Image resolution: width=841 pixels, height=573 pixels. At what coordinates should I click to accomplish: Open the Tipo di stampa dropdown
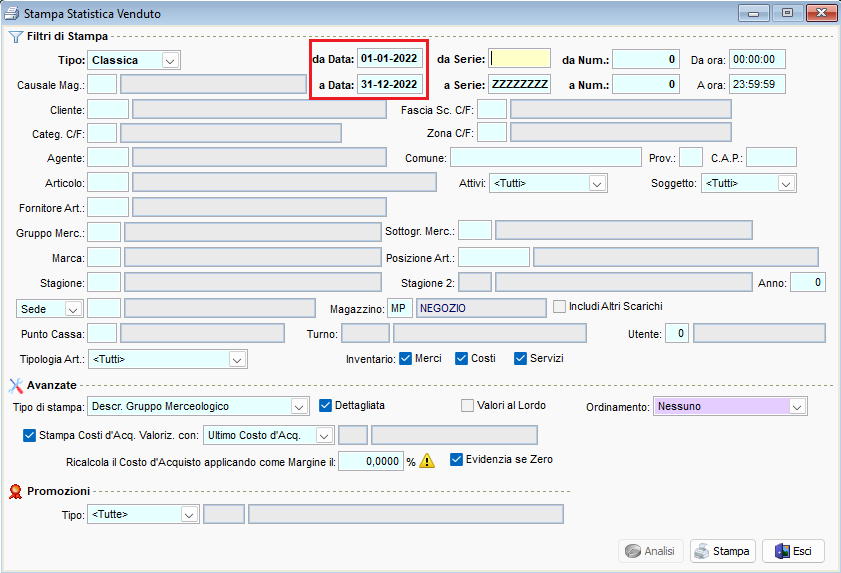pos(298,407)
